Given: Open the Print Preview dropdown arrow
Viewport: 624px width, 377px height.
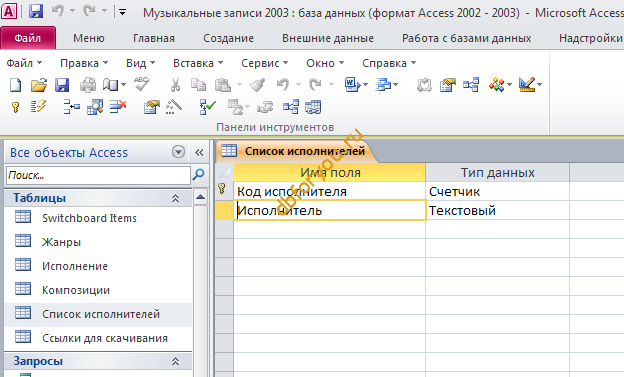Looking at the screenshot, I should [x=123, y=85].
